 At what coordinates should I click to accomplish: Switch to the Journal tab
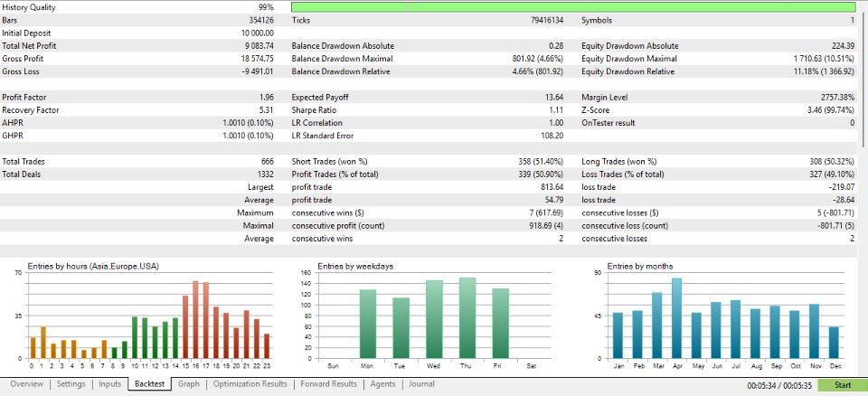(x=422, y=384)
